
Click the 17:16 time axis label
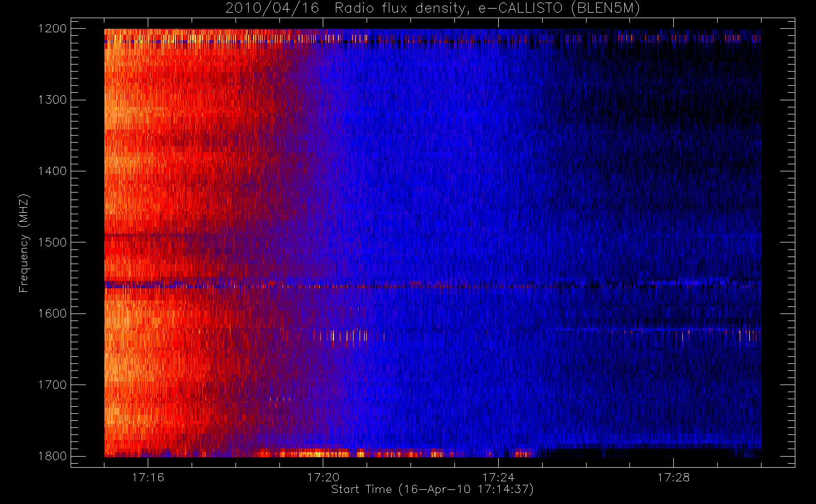point(148,477)
